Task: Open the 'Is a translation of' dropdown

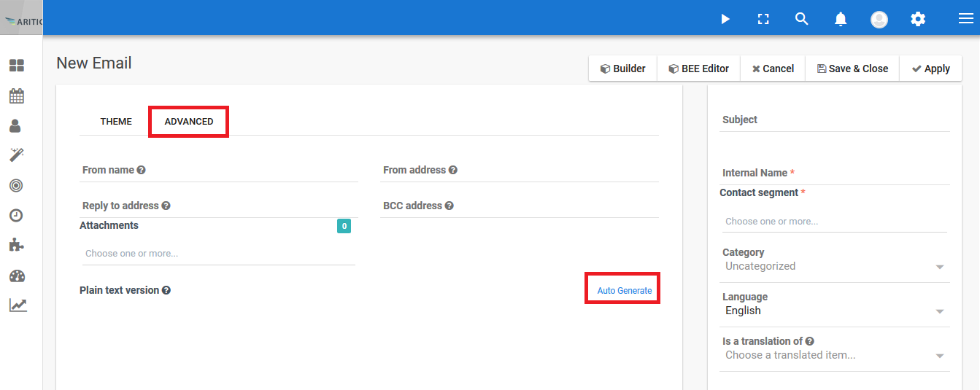Action: (834, 356)
